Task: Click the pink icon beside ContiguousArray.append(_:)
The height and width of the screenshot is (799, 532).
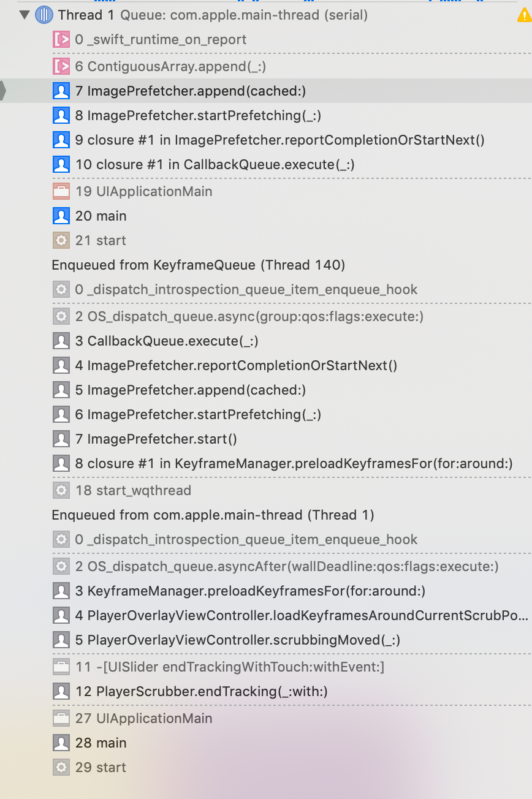Action: (61, 66)
